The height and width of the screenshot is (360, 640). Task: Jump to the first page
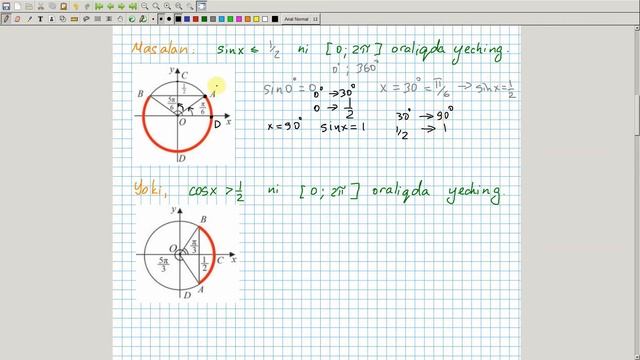[x=99, y=7]
